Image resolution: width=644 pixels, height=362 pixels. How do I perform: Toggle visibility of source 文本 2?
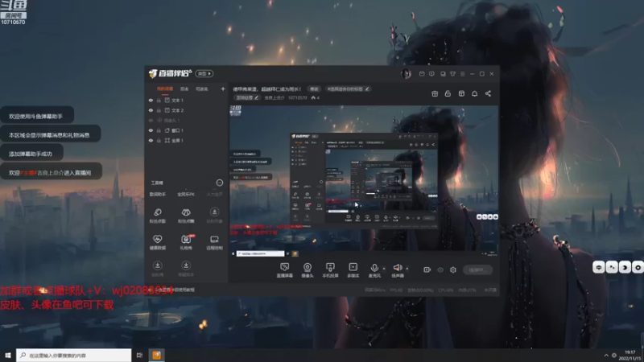tap(151, 110)
